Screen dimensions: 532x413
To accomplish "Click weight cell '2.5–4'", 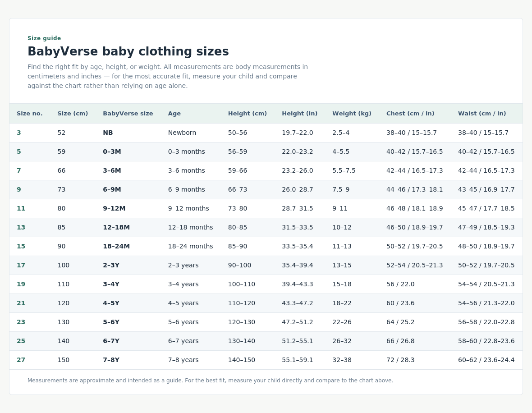I will click(341, 133).
